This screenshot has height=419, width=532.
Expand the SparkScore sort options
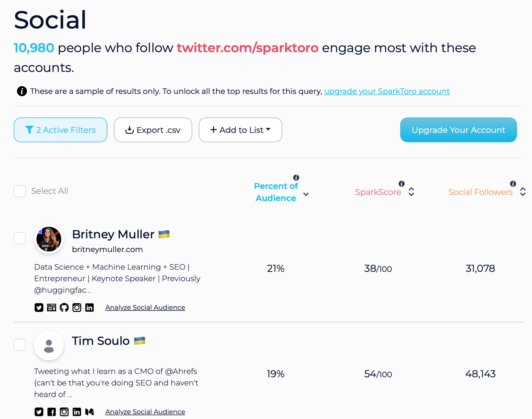click(x=412, y=191)
